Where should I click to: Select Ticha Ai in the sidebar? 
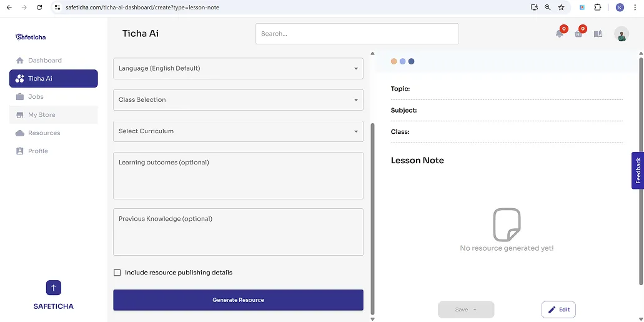coord(53,79)
